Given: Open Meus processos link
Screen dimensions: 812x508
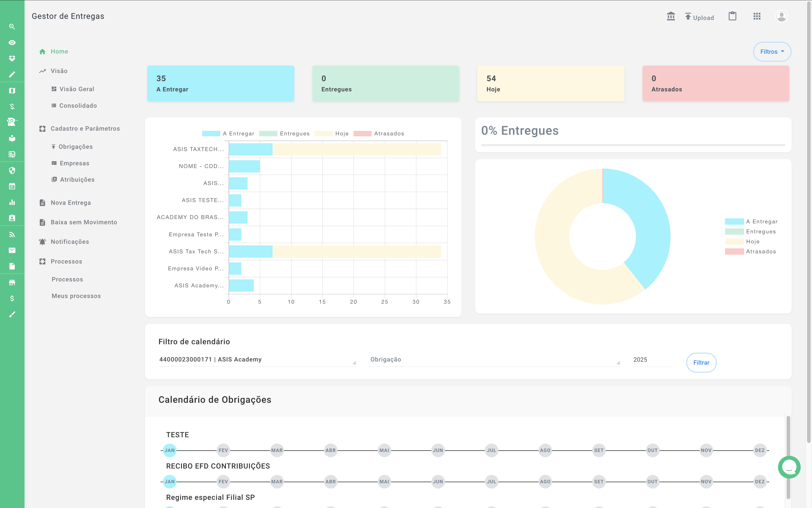Looking at the screenshot, I should click(x=76, y=296).
